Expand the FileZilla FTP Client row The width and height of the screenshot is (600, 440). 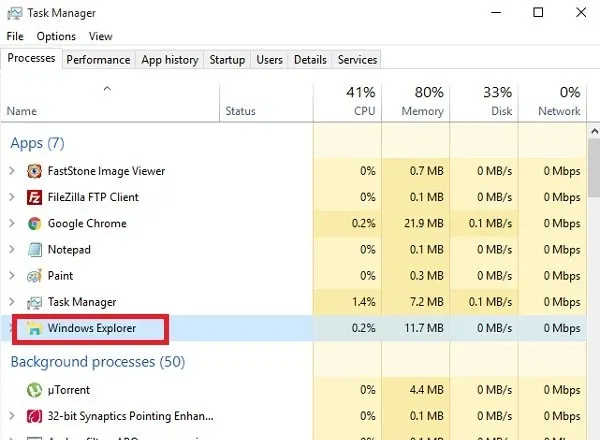[x=12, y=197]
